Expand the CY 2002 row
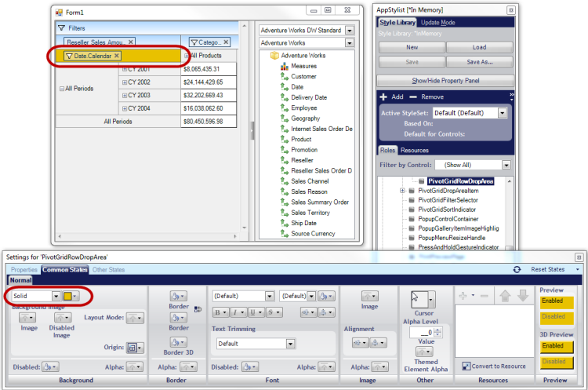Image resolution: width=588 pixels, height=390 pixels. [x=125, y=82]
